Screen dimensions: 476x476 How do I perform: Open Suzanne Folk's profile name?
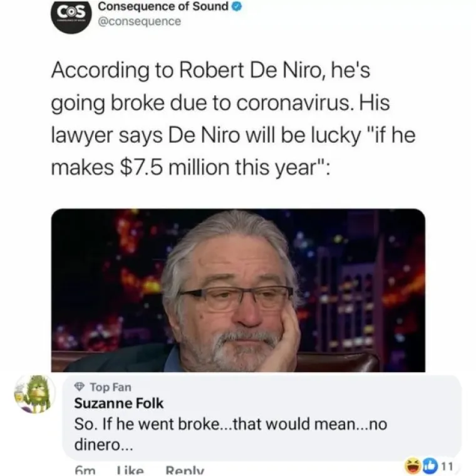tap(119, 403)
